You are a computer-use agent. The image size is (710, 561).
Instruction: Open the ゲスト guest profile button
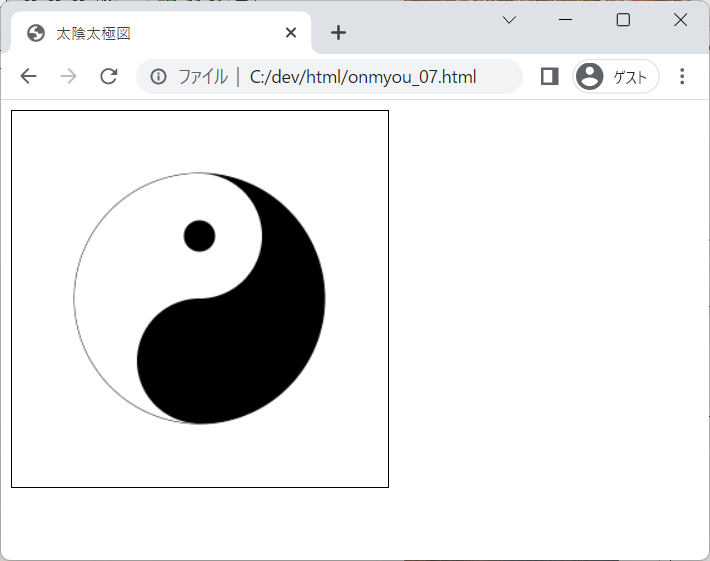616,76
